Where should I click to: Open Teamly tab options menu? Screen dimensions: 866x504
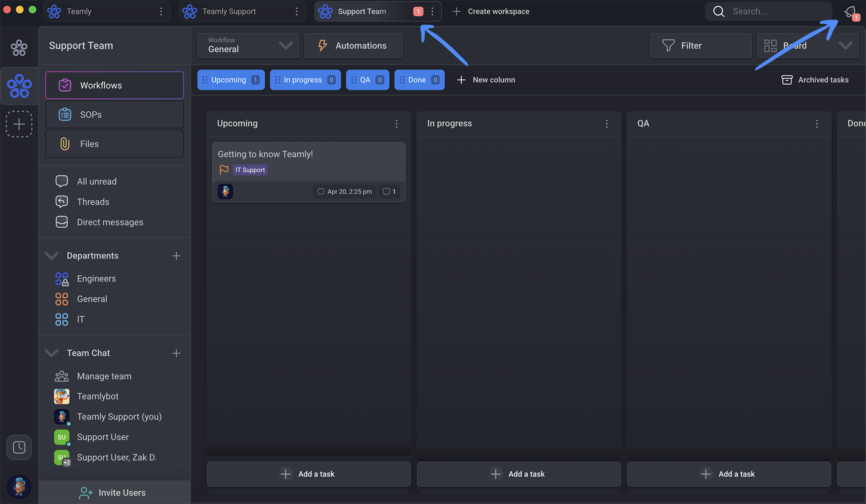(161, 11)
